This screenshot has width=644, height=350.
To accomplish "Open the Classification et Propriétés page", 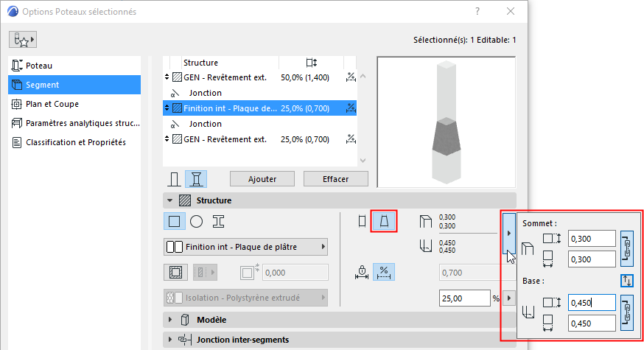I will 76,142.
